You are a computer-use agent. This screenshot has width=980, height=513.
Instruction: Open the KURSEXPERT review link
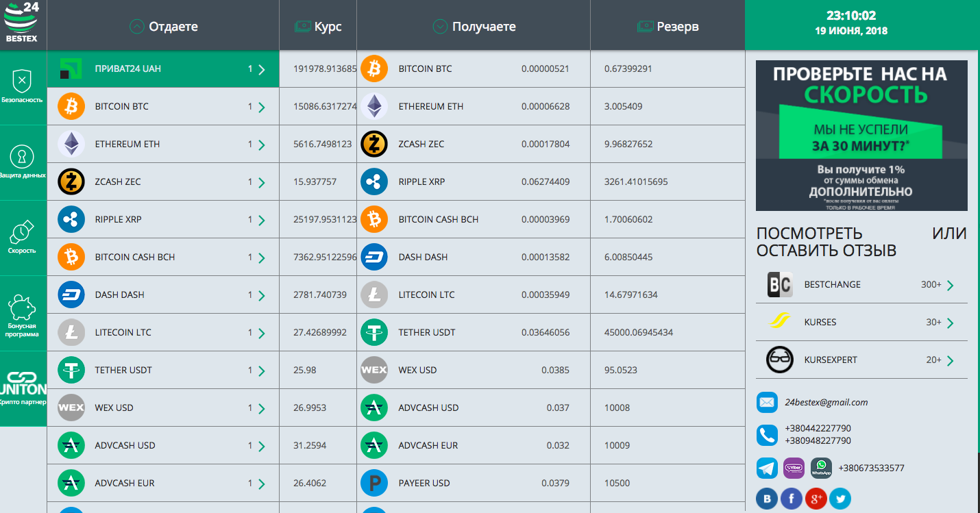coord(861,360)
